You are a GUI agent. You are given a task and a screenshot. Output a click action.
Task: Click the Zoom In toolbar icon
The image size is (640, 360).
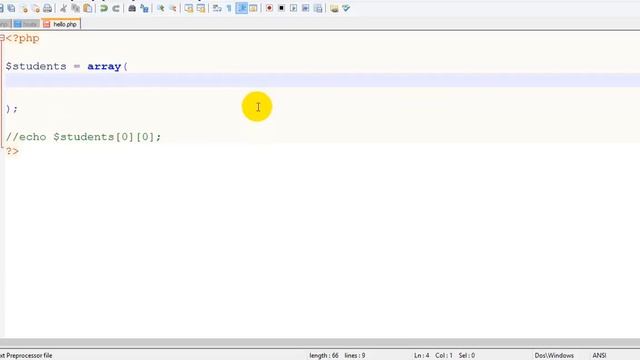[x=160, y=8]
